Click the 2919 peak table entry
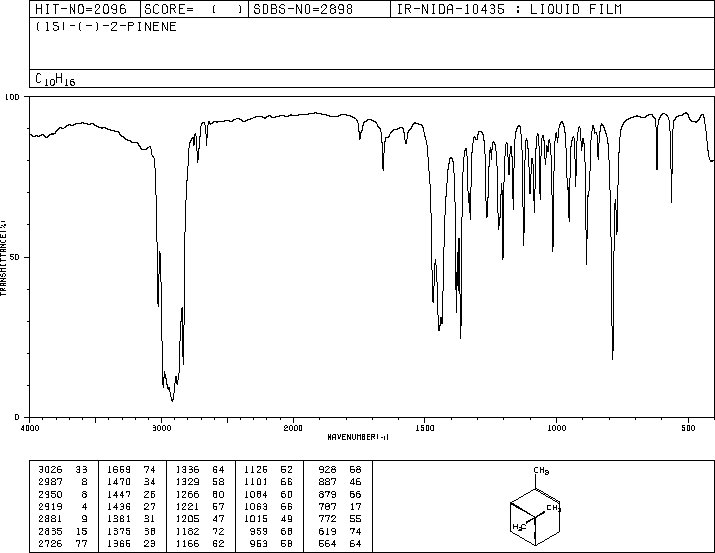 tap(63, 506)
